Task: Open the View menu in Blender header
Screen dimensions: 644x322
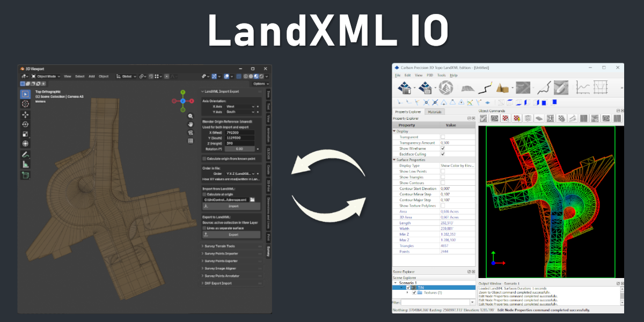Action: tap(68, 76)
